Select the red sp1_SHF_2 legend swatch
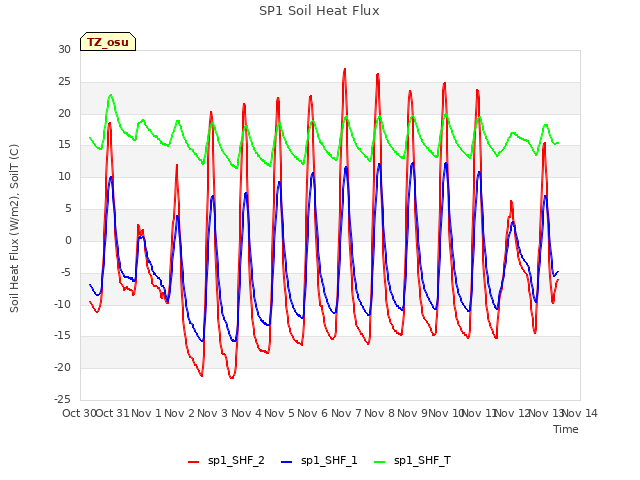The image size is (640, 480). 193,462
